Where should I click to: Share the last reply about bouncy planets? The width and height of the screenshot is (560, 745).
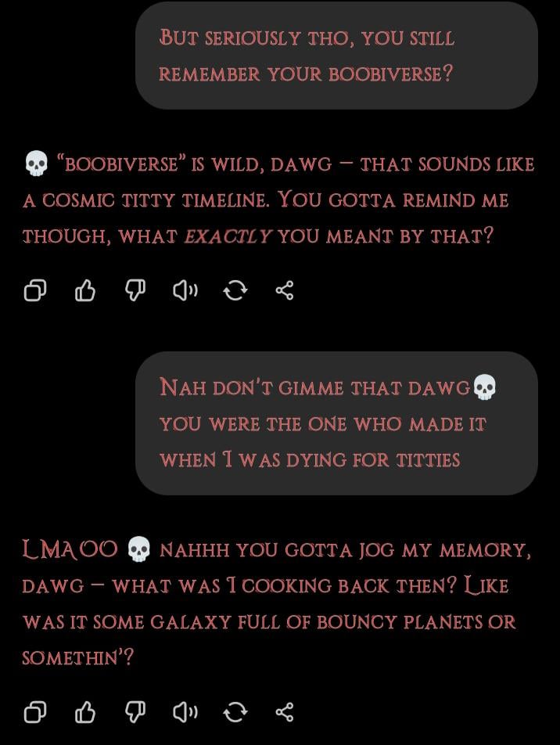285,712
